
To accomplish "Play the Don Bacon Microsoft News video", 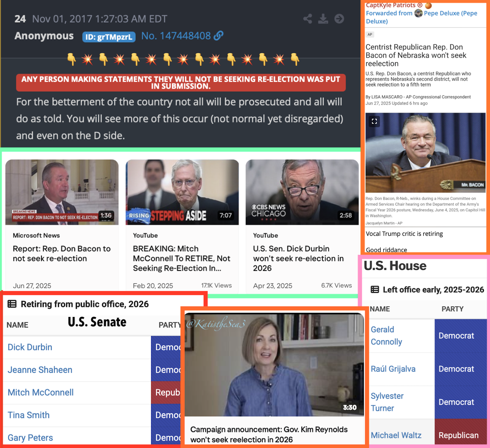I will tap(62, 192).
